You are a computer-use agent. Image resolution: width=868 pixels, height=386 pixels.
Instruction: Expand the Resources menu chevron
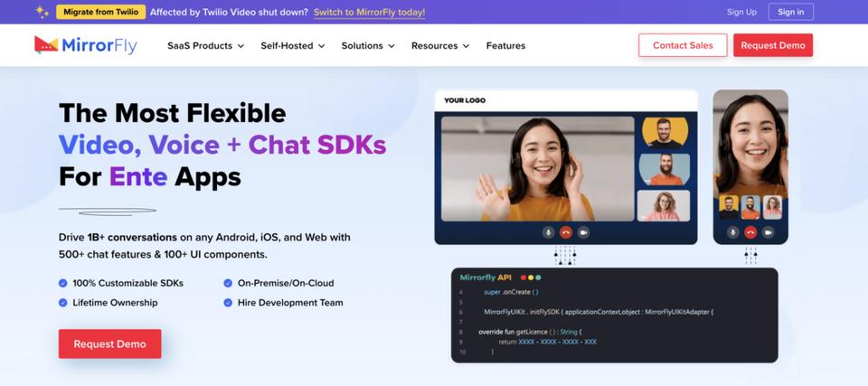tap(467, 46)
